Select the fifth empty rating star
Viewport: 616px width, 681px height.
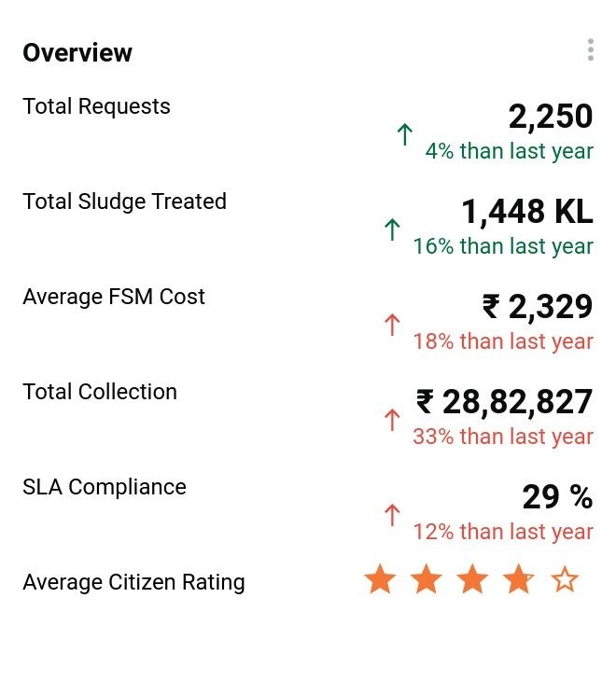tap(564, 580)
